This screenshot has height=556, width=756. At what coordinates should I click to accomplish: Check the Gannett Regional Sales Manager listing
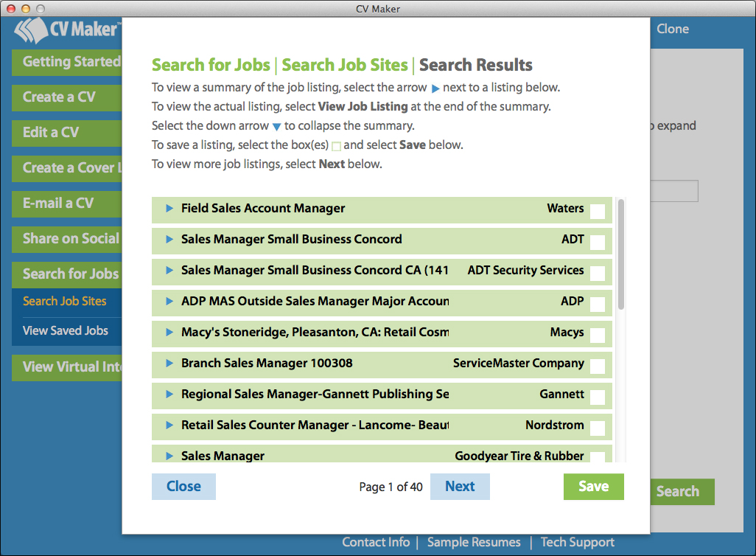tap(597, 395)
